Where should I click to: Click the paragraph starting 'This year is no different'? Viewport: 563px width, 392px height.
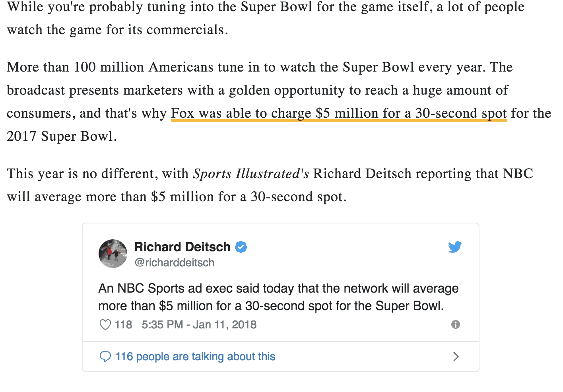[x=270, y=185]
